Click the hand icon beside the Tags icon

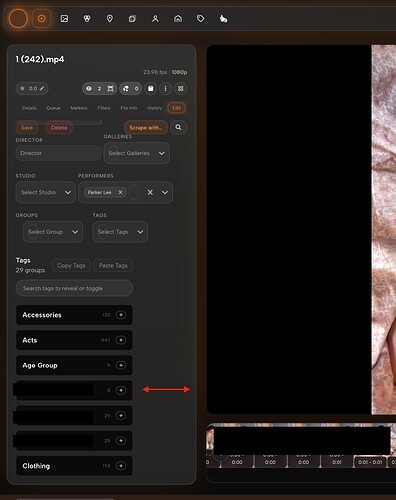[x=223, y=19]
